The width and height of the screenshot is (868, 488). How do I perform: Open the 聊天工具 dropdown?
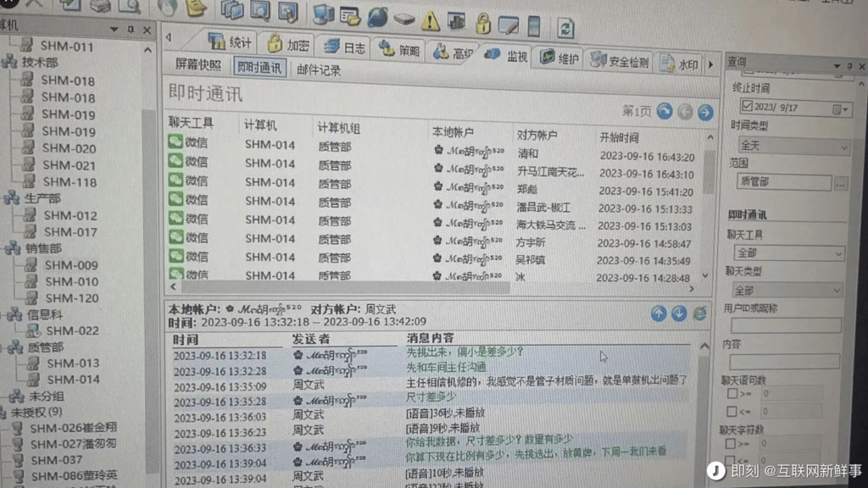tap(788, 253)
